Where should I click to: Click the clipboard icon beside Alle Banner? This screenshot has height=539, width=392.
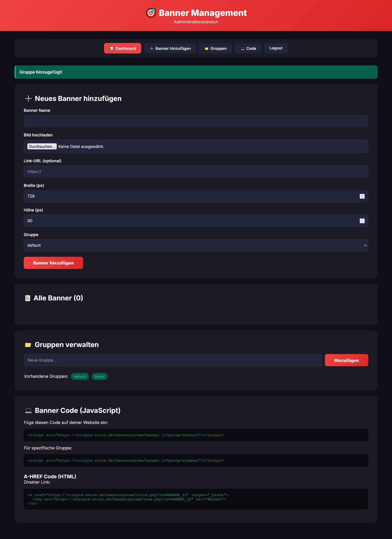(28, 298)
